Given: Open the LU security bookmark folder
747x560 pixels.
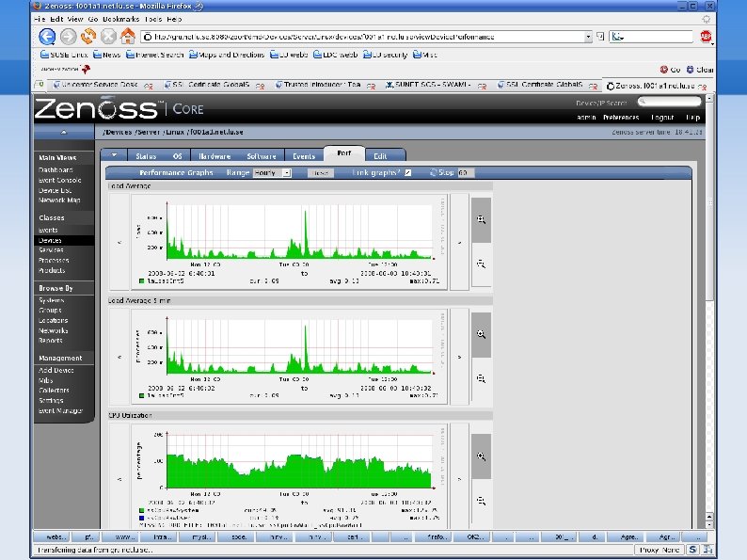Looking at the screenshot, I should 386,55.
